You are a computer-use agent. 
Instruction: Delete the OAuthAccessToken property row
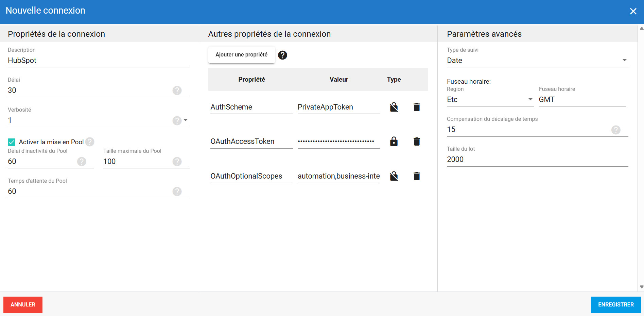417,142
